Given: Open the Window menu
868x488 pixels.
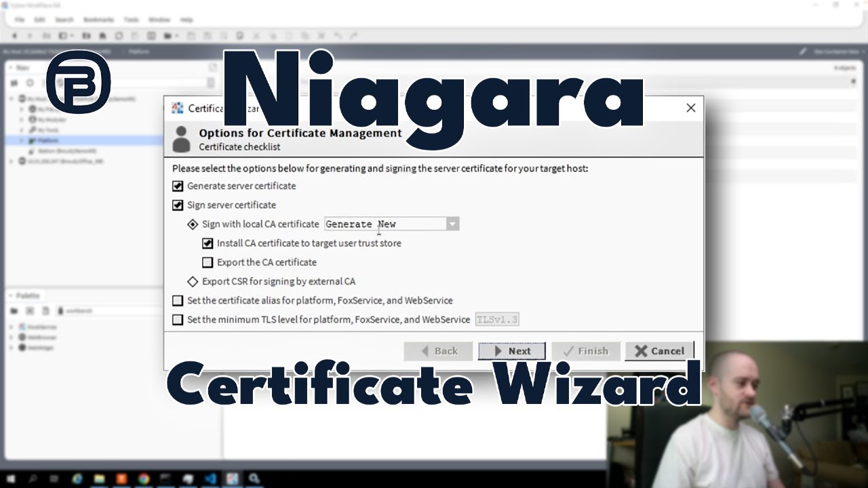Looking at the screenshot, I should point(159,20).
